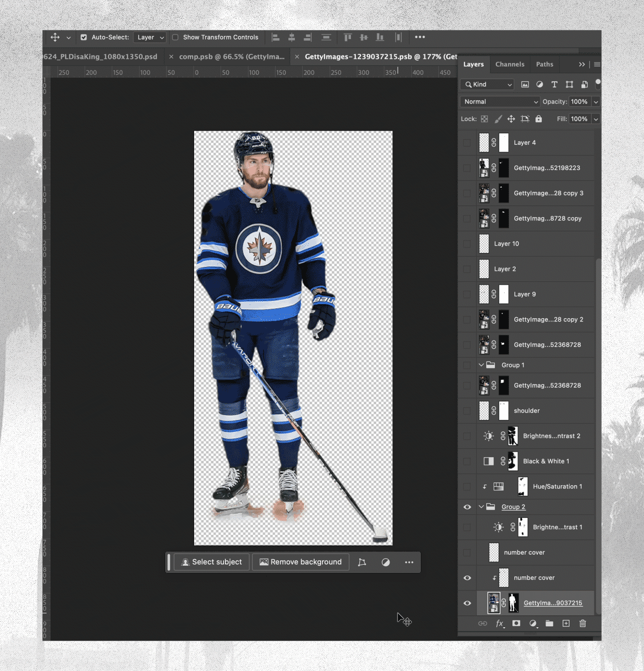Show the Layer 4 layer
This screenshot has height=671, width=644.
click(x=467, y=143)
